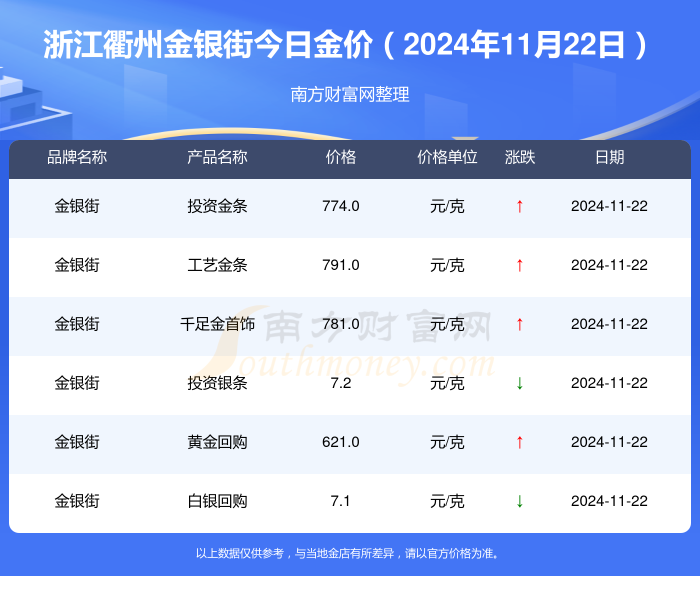Select the 工艺金条 product cell
Screen dimensions: 700x610
(x=217, y=265)
